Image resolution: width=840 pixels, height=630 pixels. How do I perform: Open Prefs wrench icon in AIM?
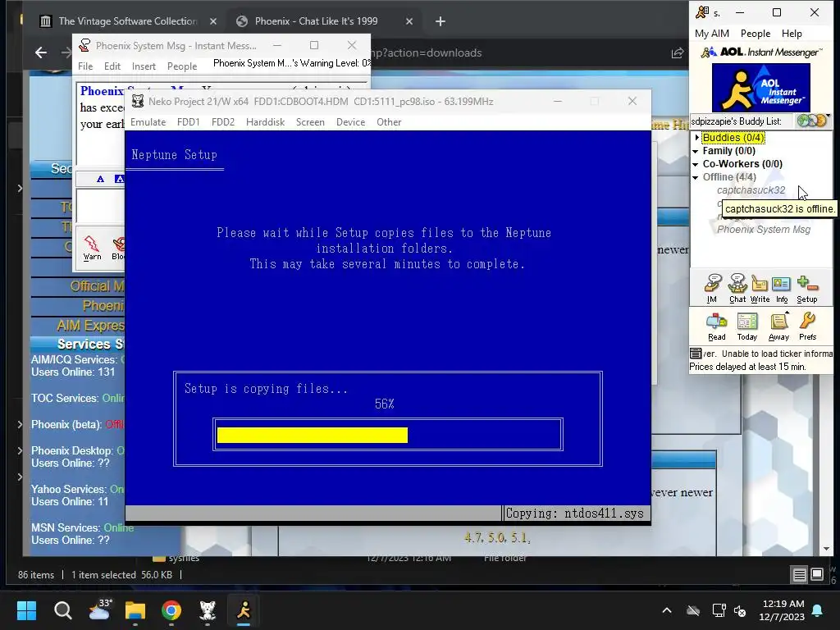pos(807,326)
